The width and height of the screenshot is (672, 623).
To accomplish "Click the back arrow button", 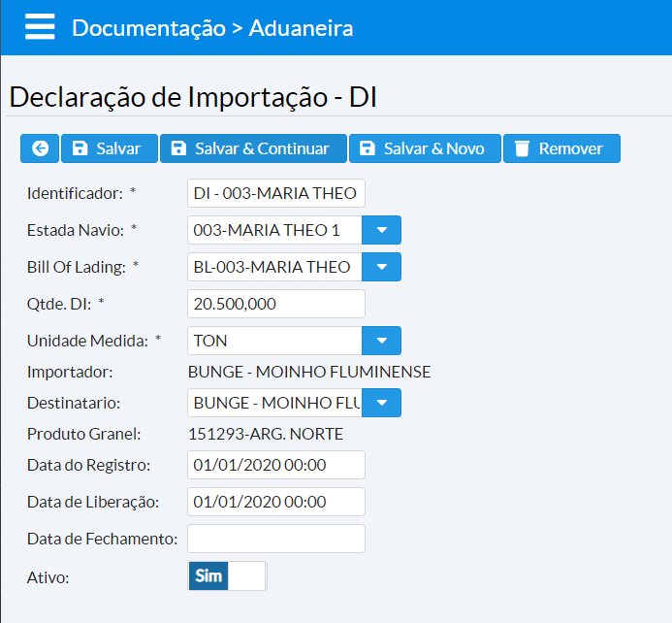I will pyautogui.click(x=40, y=148).
